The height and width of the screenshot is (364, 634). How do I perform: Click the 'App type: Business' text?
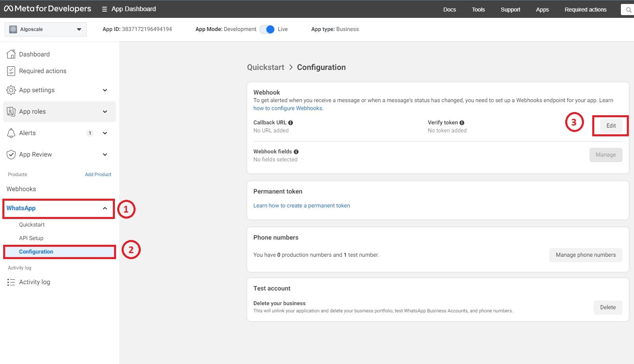(335, 29)
